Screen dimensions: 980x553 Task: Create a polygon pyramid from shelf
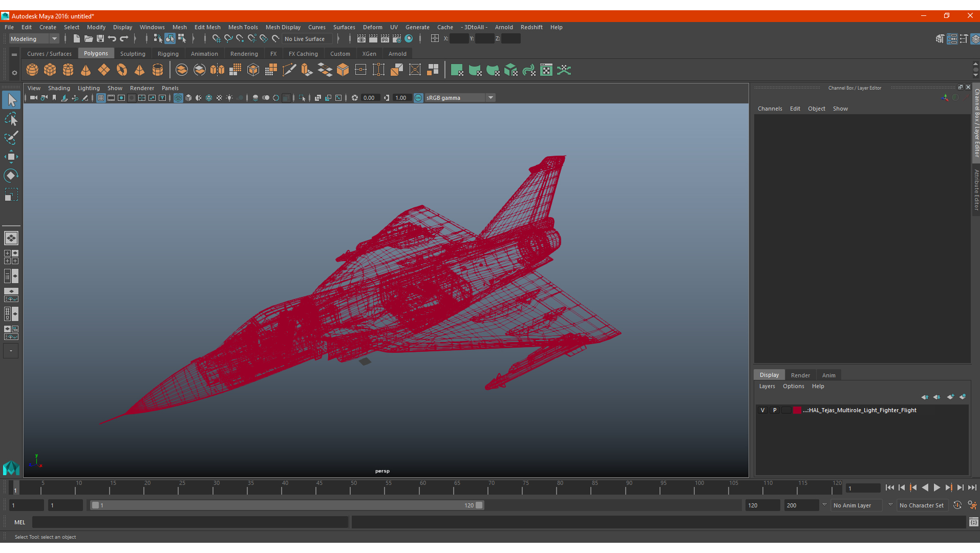coord(140,70)
